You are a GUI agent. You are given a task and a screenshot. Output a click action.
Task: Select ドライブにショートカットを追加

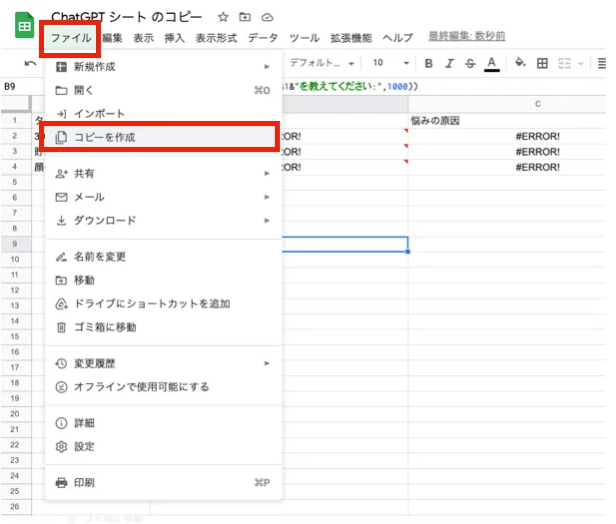(163, 304)
